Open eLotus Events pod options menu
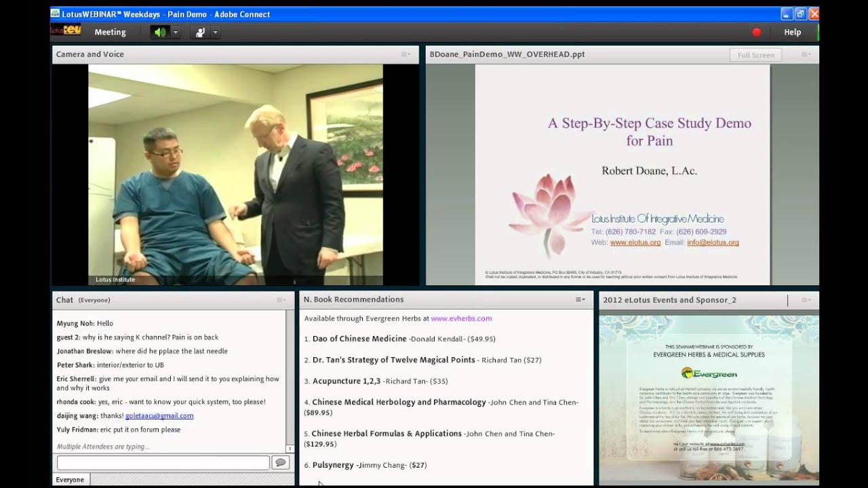This screenshot has height=488, width=868. 806,300
